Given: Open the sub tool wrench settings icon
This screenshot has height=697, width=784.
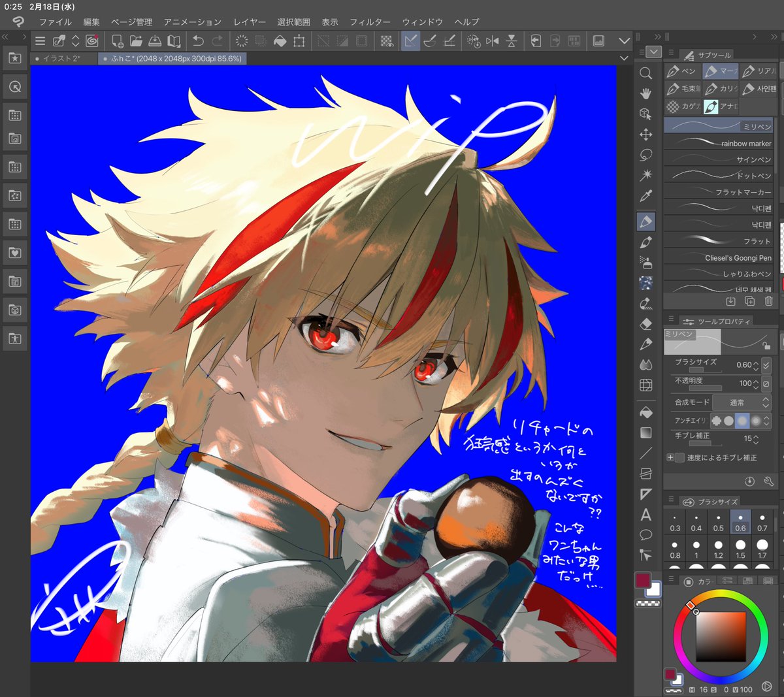Looking at the screenshot, I should click(x=769, y=481).
